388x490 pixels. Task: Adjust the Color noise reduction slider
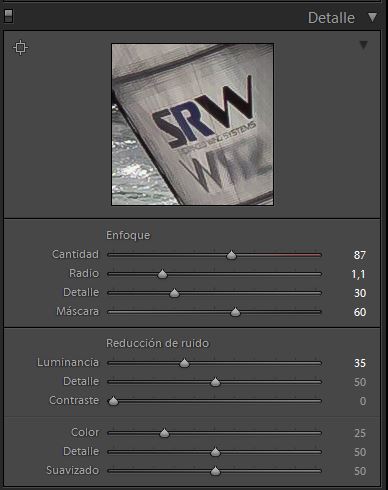(x=164, y=433)
